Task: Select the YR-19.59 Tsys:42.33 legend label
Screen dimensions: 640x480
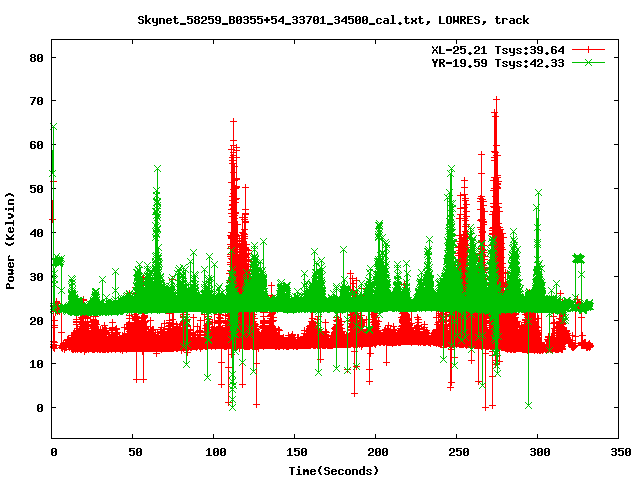Action: (498, 63)
